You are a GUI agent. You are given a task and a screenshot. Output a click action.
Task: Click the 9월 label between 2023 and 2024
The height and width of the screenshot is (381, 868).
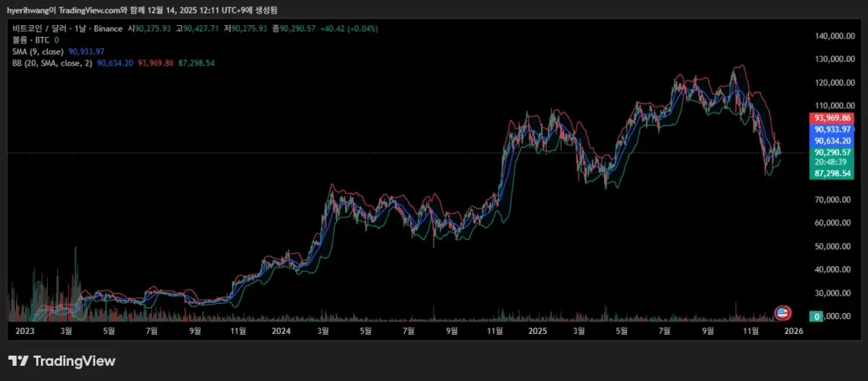(x=195, y=330)
